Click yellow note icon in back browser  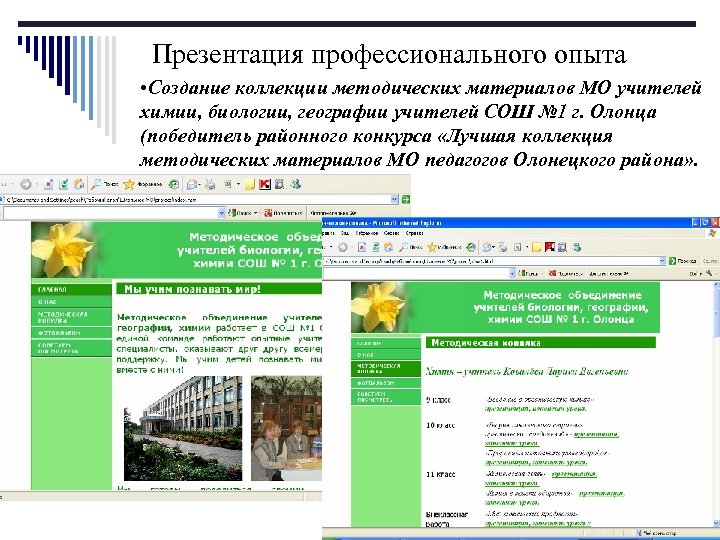tap(249, 185)
